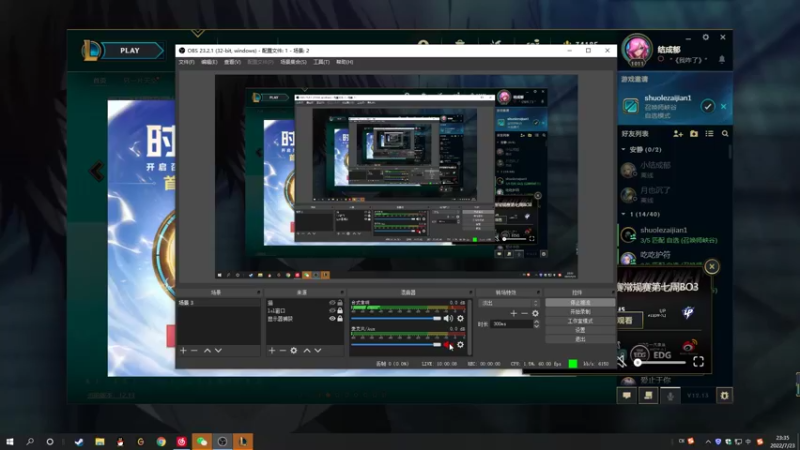
Task: Open File Explorer from the taskbar
Action: (x=100, y=441)
